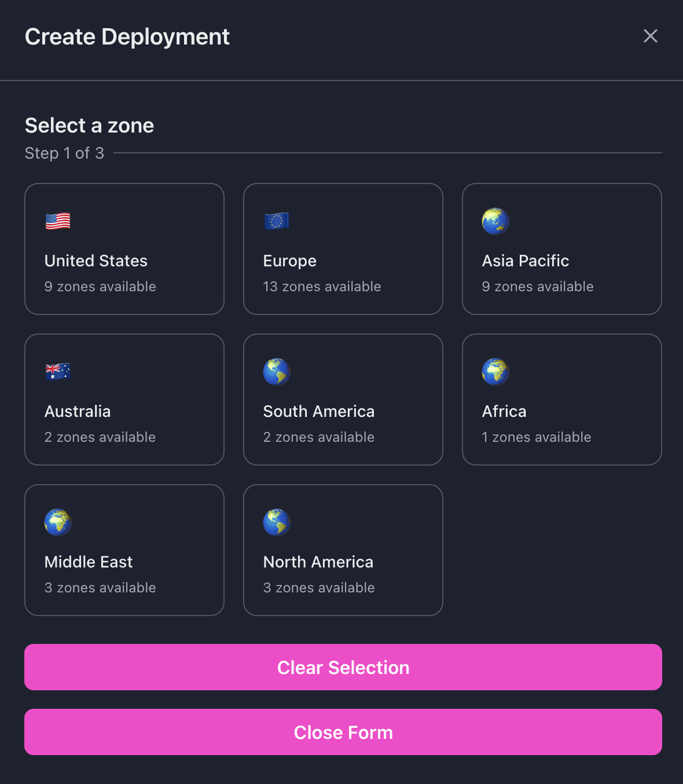Close the Create Deployment dialog with the X
This screenshot has height=784, width=683.
point(650,36)
